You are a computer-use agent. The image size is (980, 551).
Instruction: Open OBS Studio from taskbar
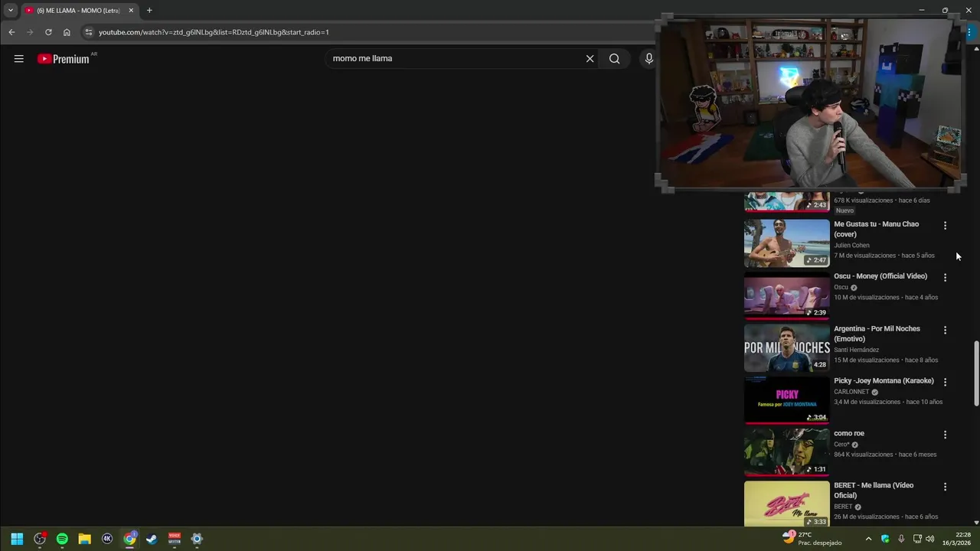point(40,539)
